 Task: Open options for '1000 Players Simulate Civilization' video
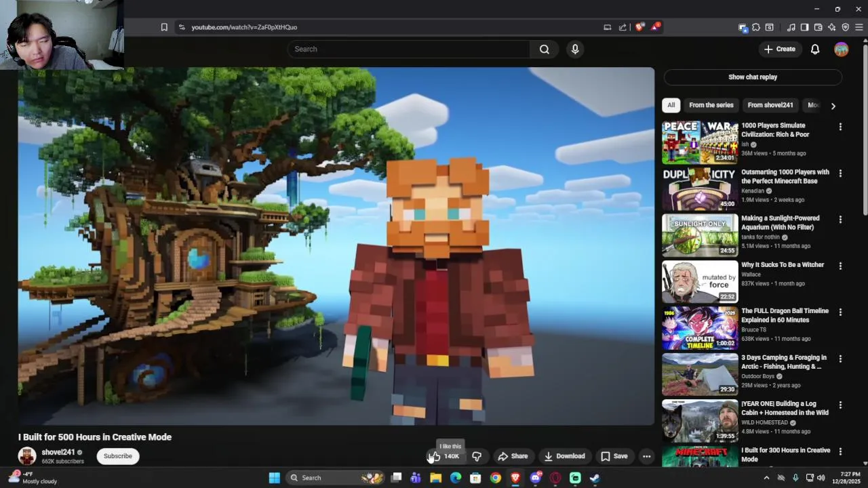[x=840, y=127]
